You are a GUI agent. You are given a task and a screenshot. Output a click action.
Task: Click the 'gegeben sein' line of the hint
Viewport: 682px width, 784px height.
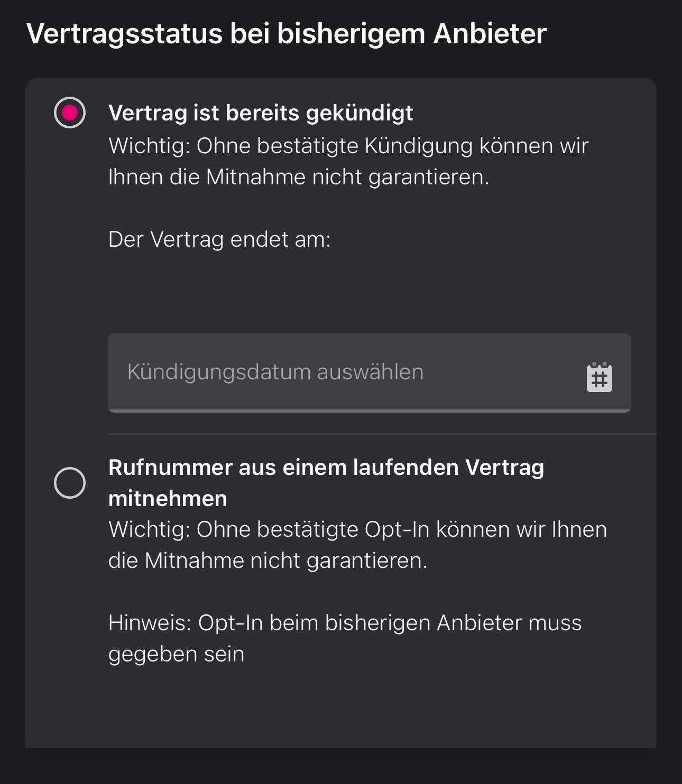tap(176, 654)
